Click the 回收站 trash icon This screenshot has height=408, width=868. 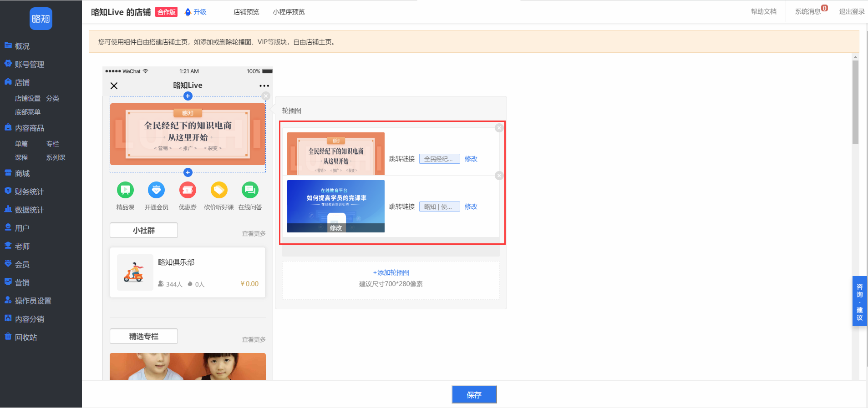pyautogui.click(x=8, y=337)
